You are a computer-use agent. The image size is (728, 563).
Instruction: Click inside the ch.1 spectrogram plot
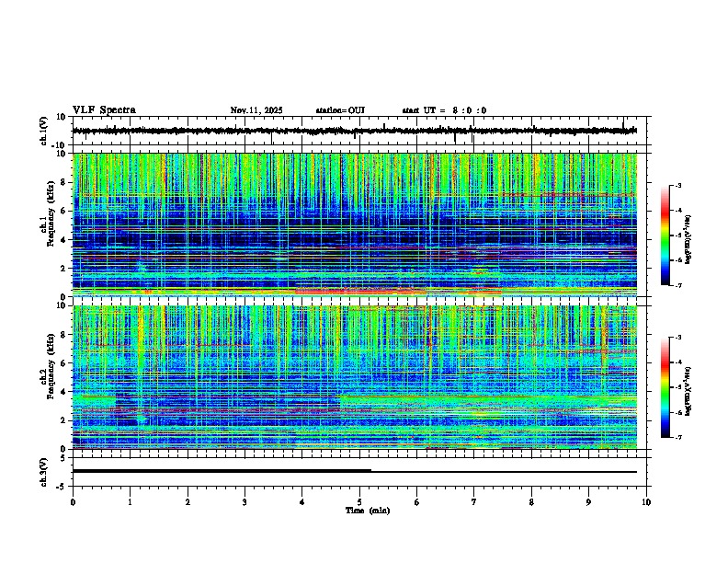pos(355,224)
